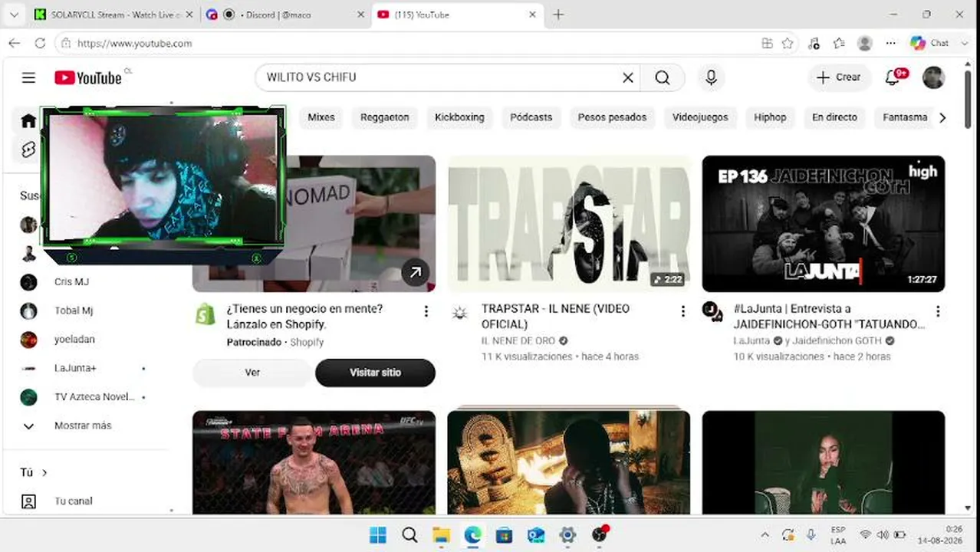980x552 pixels.
Task: Select the Home icon in the sidebar
Action: coord(28,120)
